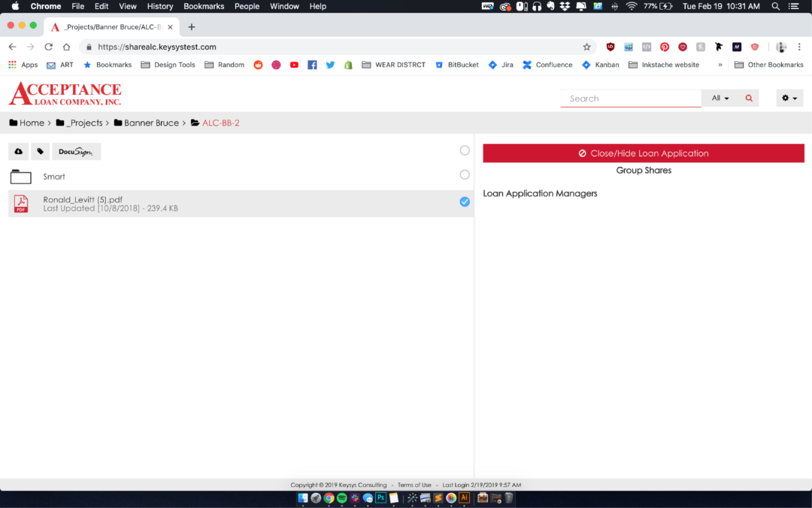
Task: Click the PDF icon for Ronald_Levitt file
Action: click(x=21, y=203)
